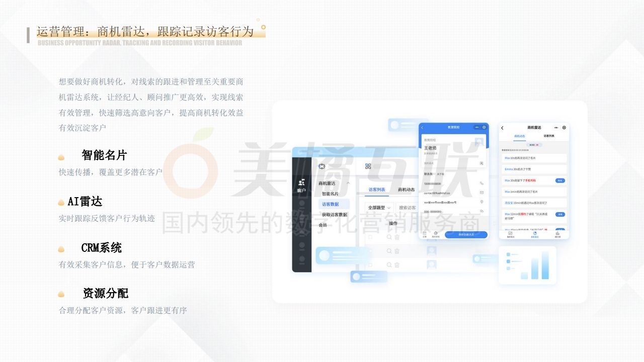This screenshot has height=362, width=644.
Task: Tap the 分享 share icon on card footer
Action: (x=425, y=234)
